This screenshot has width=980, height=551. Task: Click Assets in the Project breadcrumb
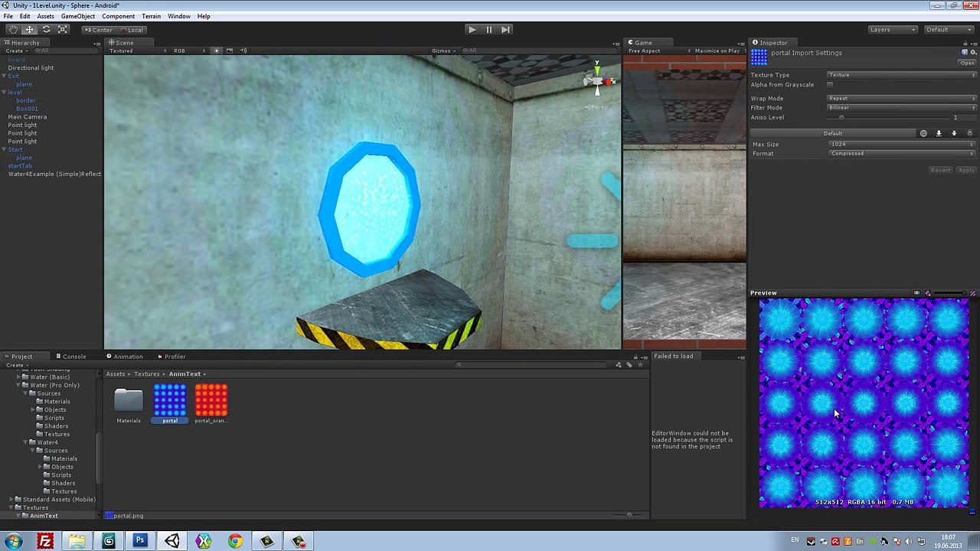coord(116,374)
